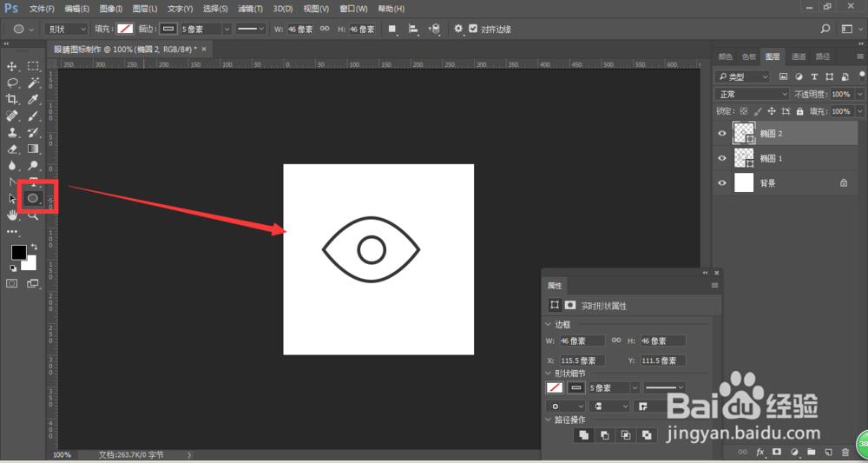Open stroke width 5 像素 dropdown in options bar
This screenshot has width=868, height=463.
(227, 29)
